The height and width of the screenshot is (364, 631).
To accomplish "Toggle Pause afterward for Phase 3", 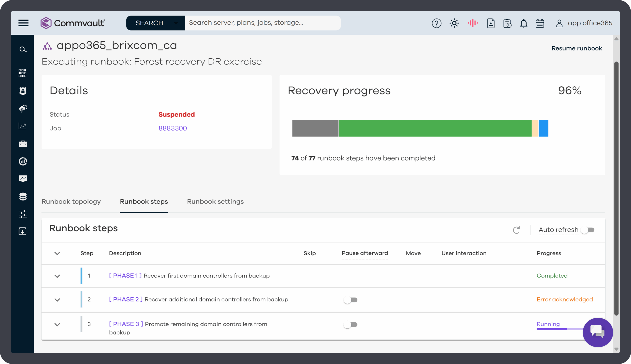I will [351, 325].
